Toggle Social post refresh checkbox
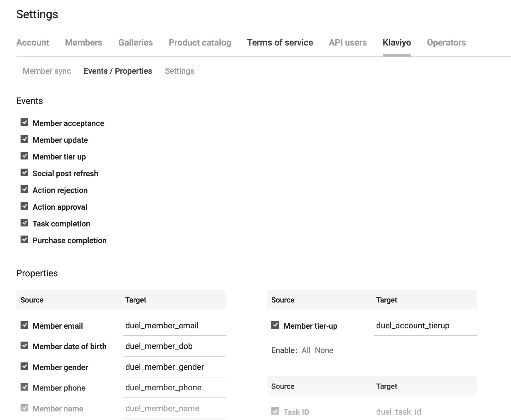 click(x=24, y=173)
